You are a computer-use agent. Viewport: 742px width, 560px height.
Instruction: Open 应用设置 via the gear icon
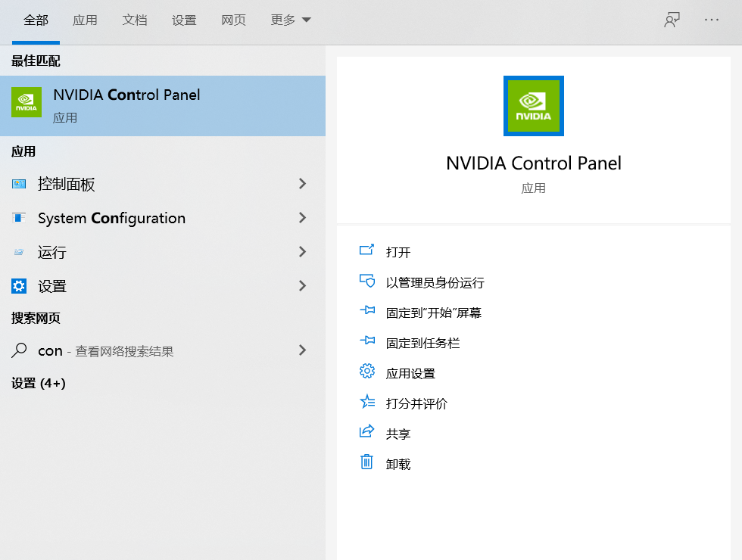tap(366, 372)
